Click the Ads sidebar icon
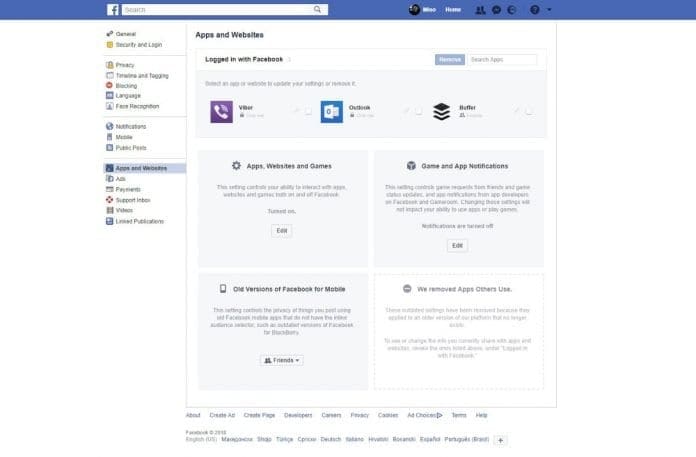Viewport: 696px width, 457px height. click(110, 178)
